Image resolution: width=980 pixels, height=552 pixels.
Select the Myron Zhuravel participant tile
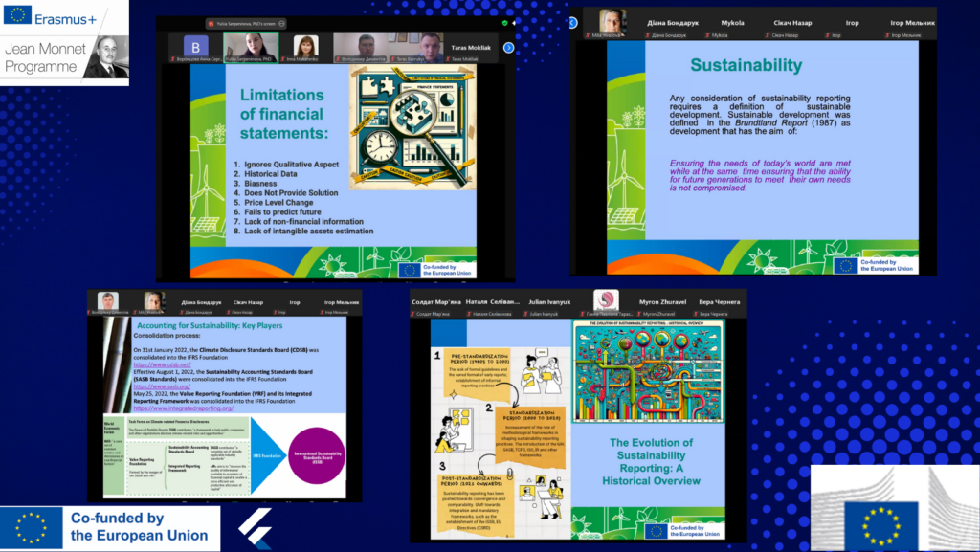point(662,303)
